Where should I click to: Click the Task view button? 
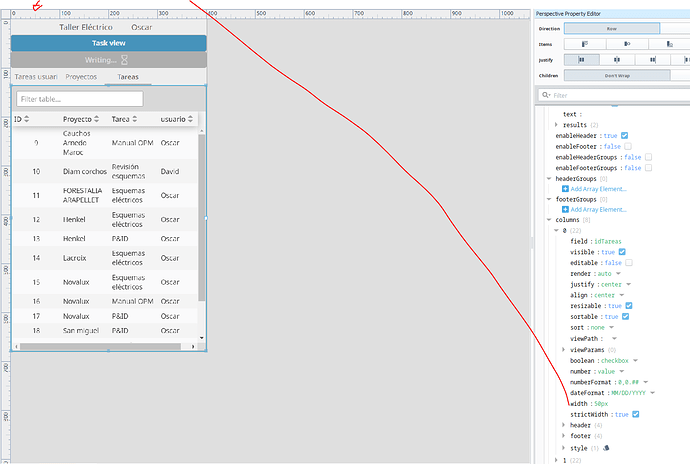pyautogui.click(x=109, y=43)
